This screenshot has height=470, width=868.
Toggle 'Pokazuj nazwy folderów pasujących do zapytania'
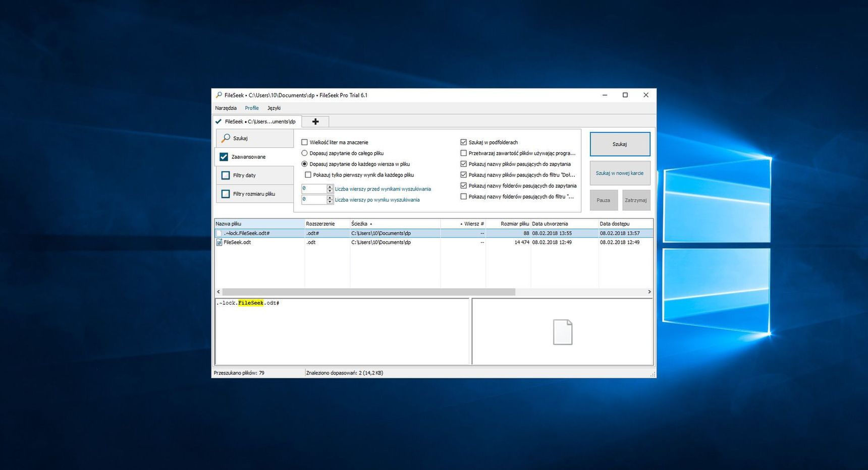point(463,186)
